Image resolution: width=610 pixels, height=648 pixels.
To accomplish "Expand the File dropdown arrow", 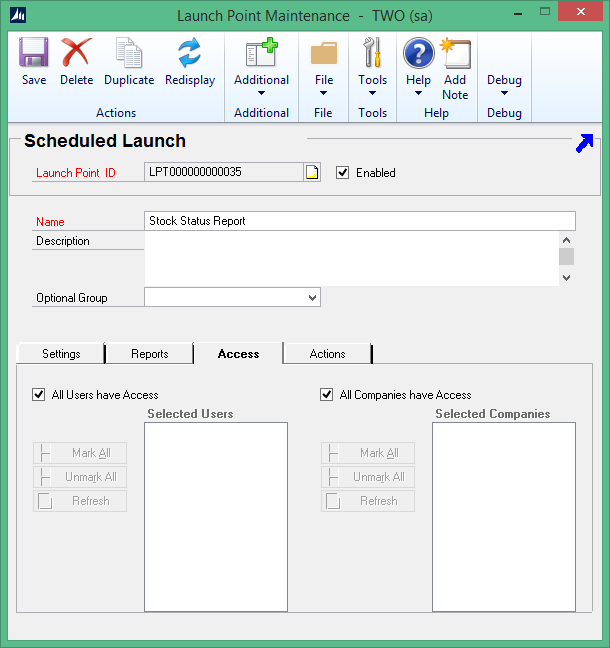I will pyautogui.click(x=323, y=93).
